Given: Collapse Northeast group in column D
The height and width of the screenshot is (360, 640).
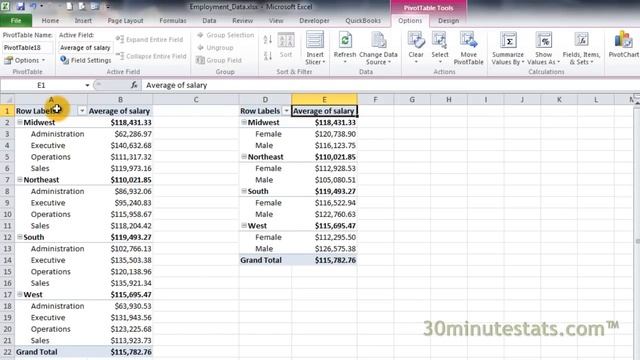Looking at the screenshot, I should coord(244,156).
